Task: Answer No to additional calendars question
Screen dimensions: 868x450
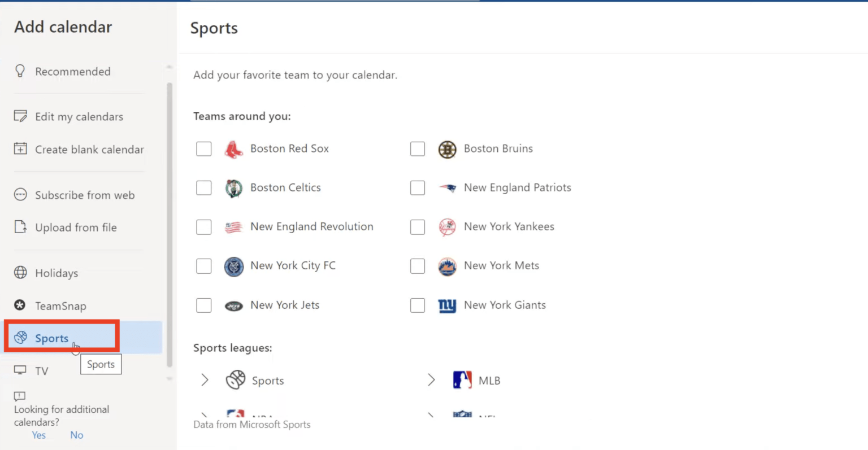Action: (76, 435)
